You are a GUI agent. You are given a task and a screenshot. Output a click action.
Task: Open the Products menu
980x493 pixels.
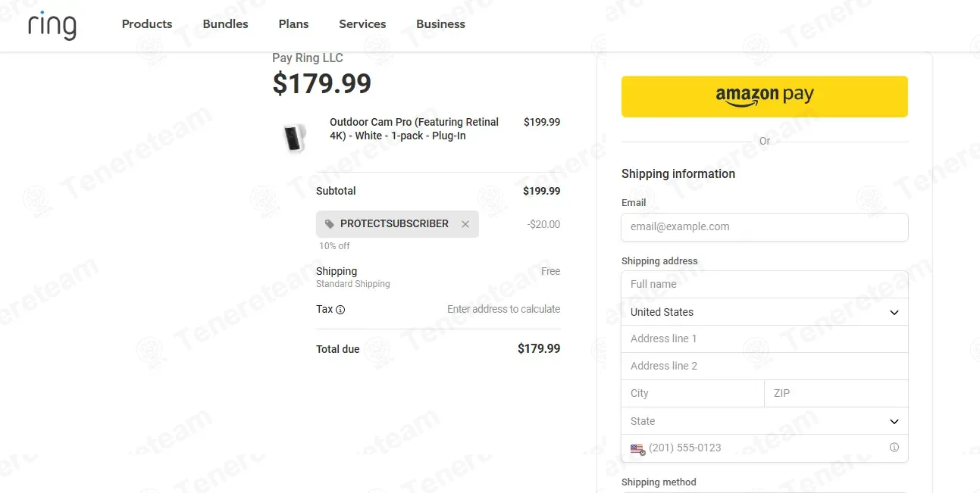[x=147, y=24]
